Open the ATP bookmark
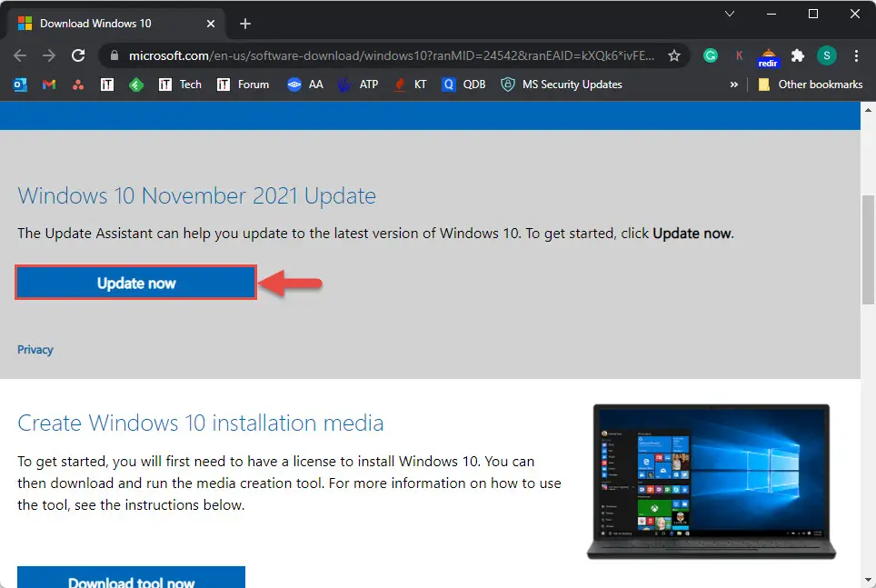The width and height of the screenshot is (876, 588). [x=358, y=85]
